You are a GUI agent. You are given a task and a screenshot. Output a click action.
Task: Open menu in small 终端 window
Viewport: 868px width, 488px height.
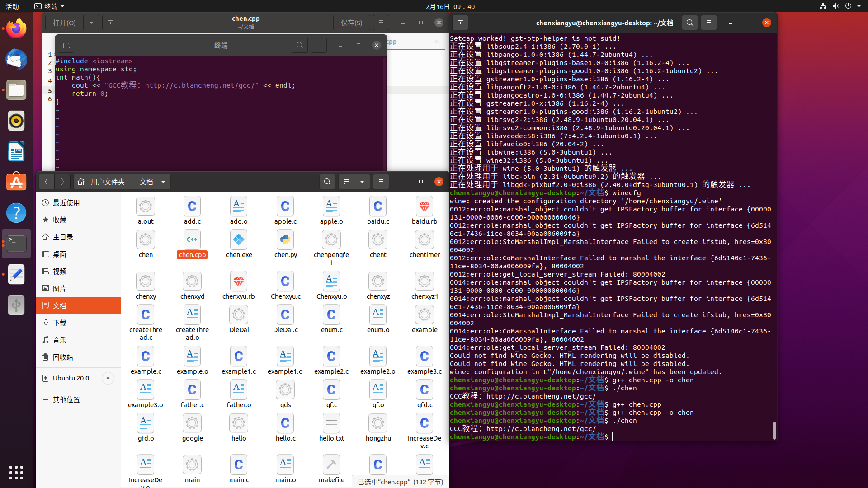319,45
